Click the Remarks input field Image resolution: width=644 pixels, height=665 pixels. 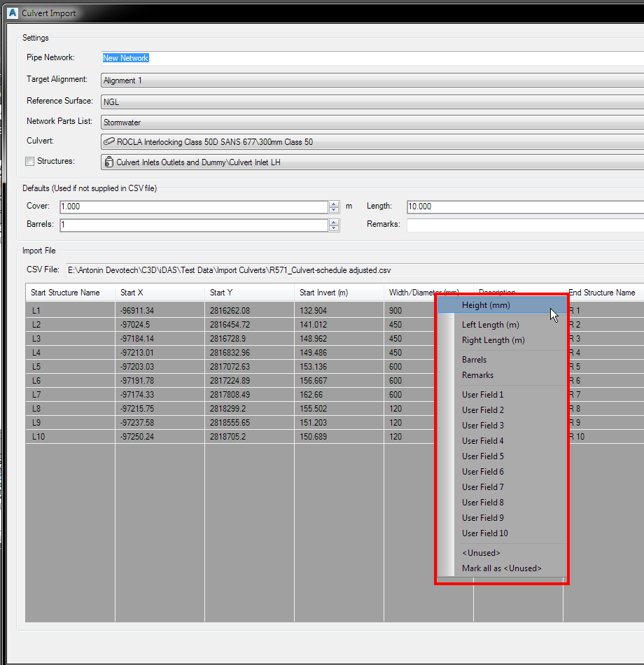pos(525,225)
